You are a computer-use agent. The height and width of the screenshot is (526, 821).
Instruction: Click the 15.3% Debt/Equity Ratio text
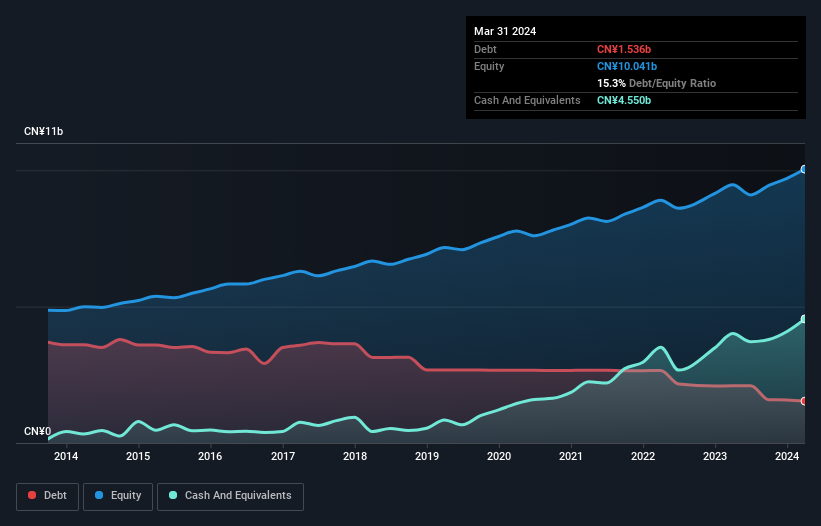coord(656,83)
